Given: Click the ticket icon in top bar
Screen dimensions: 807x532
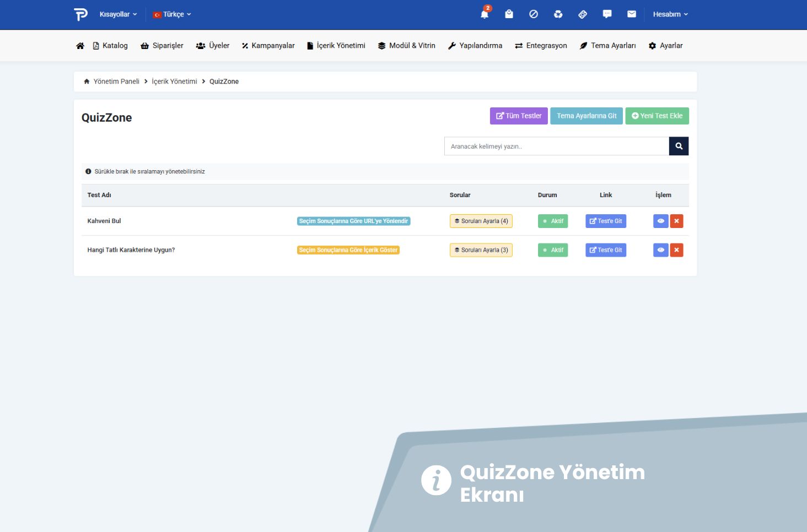Looking at the screenshot, I should pos(583,14).
